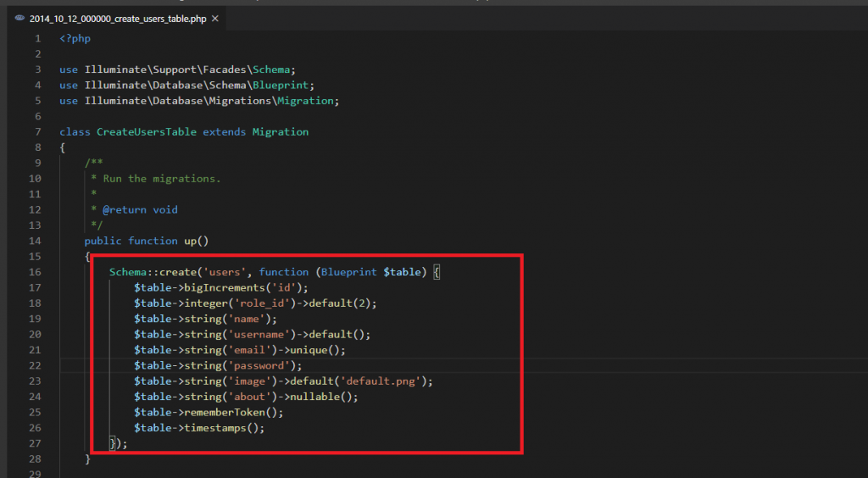Click the up function name on line 14
868x478 pixels.
(x=190, y=241)
